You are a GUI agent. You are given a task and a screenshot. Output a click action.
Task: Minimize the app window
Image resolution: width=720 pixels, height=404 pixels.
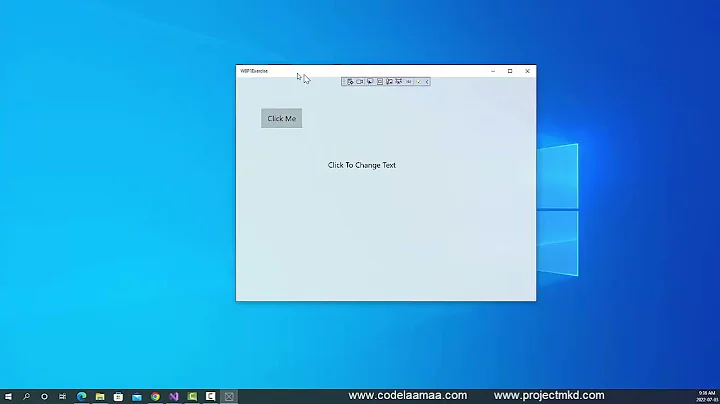tap(493, 71)
